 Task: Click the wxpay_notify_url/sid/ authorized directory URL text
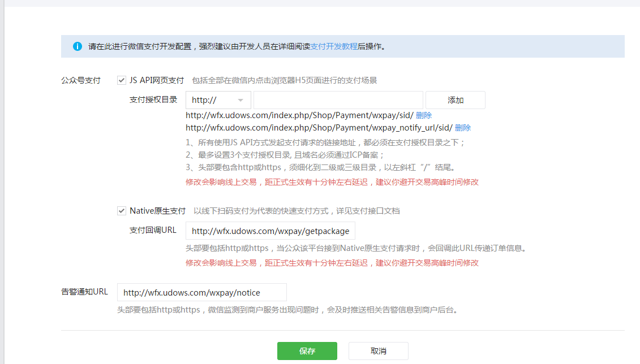click(x=319, y=128)
